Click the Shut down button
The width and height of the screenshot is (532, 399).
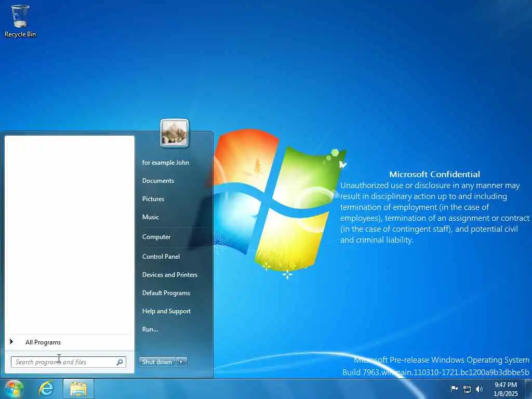click(x=157, y=362)
